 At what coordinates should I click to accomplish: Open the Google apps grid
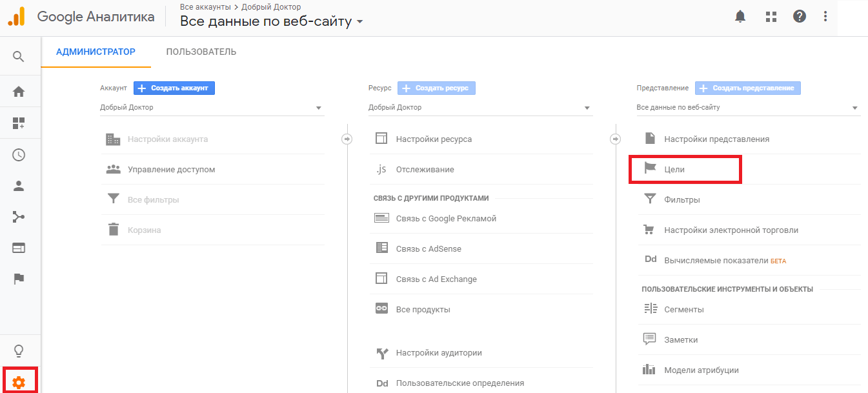click(771, 17)
